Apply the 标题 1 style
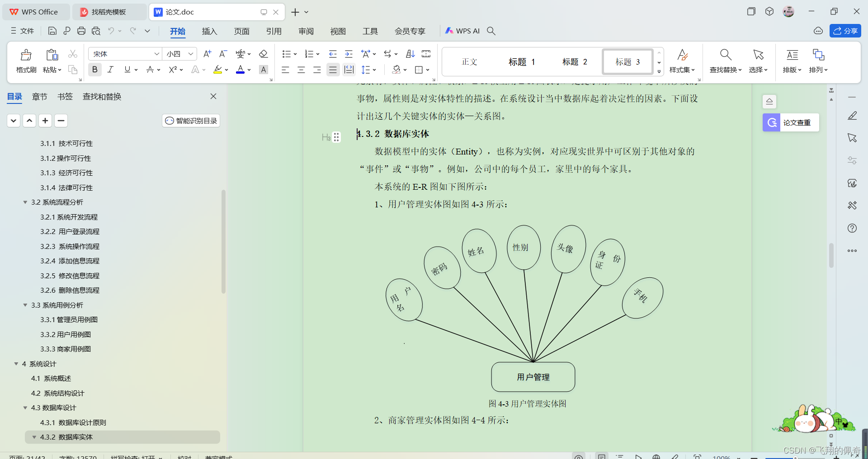This screenshot has height=459, width=868. point(522,62)
